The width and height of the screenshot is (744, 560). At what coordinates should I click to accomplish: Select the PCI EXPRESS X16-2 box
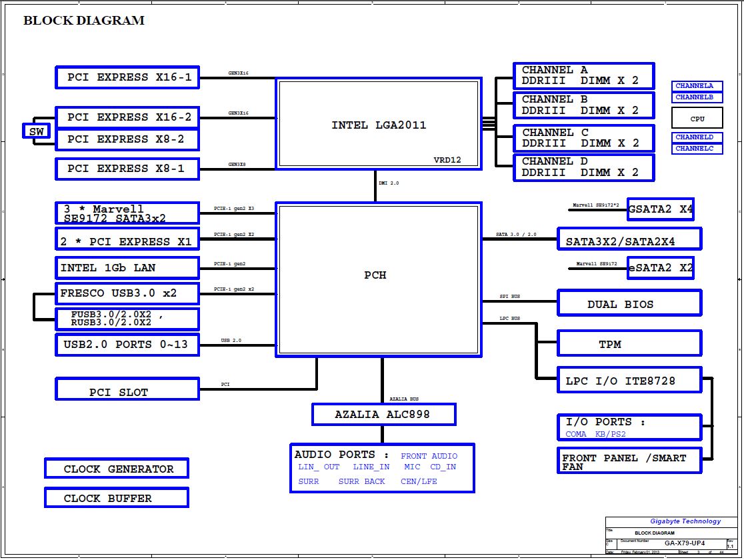[127, 117]
